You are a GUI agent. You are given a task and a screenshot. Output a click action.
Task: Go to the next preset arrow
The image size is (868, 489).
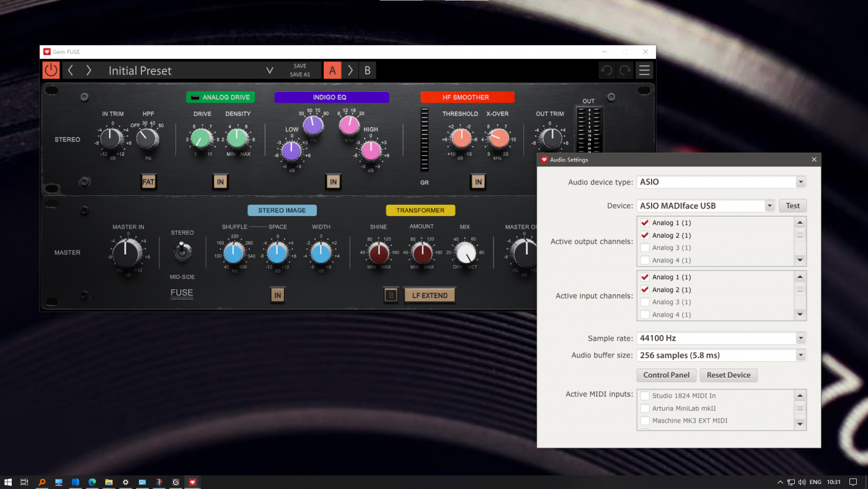(x=89, y=71)
